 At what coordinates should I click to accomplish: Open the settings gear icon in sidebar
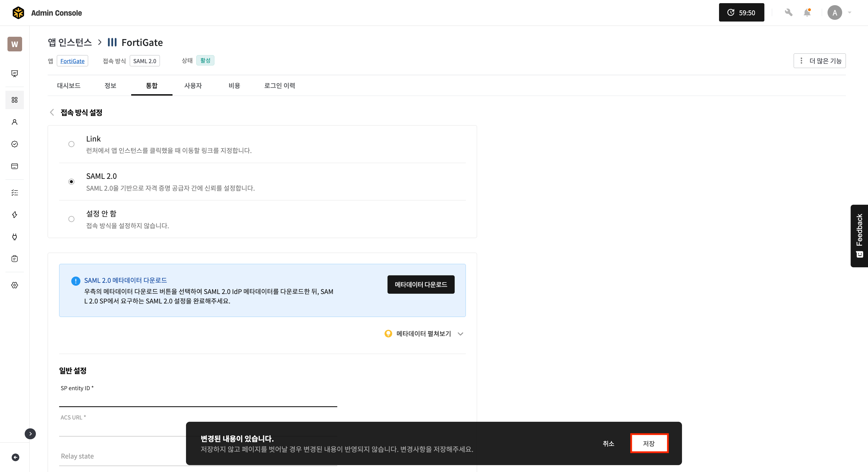[x=14, y=285]
